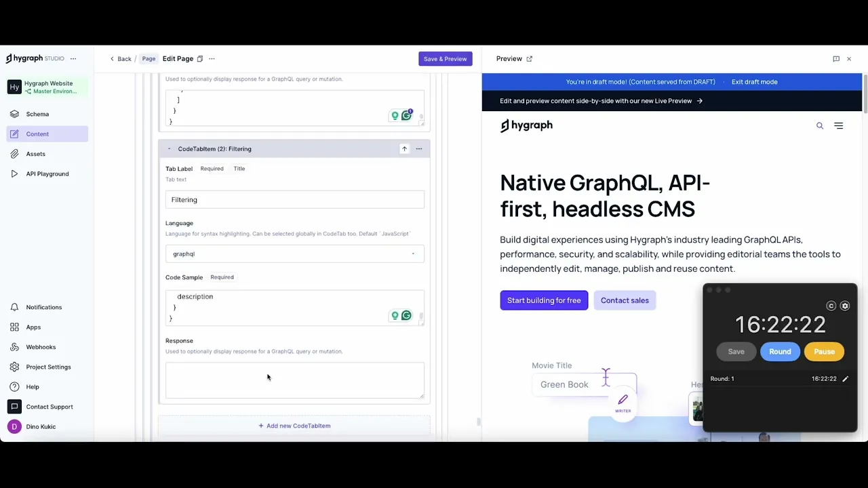Click the empty Response text area
Viewport: 868px width, 488px height.
[x=294, y=380]
